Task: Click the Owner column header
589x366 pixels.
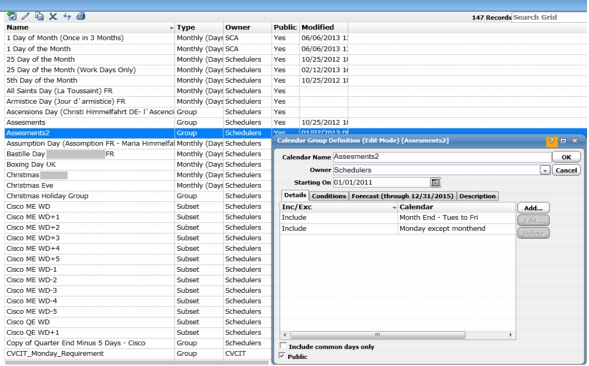Action: 248,27
